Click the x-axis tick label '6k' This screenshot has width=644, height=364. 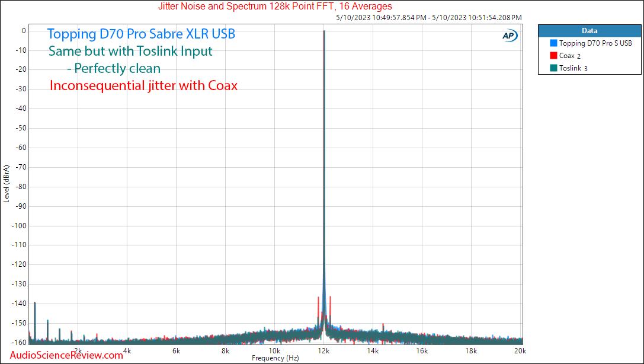(x=177, y=351)
